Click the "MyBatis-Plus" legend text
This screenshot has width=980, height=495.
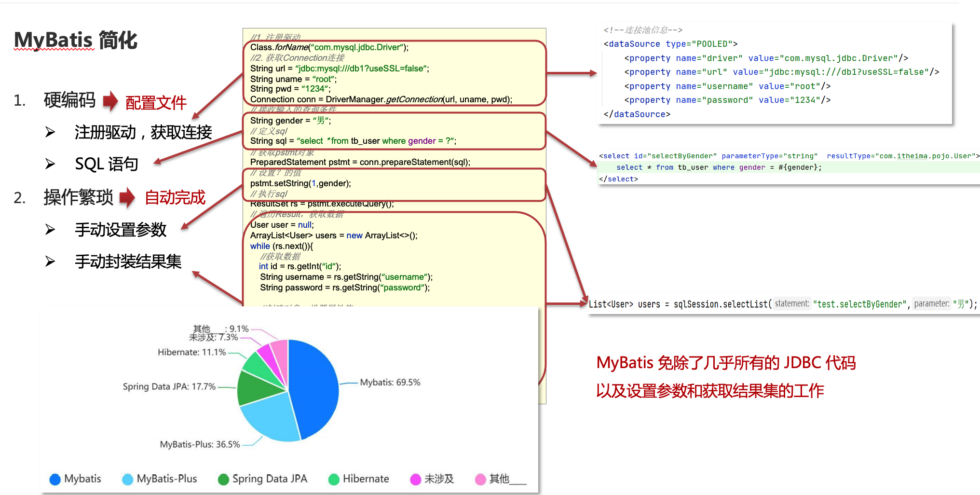(167, 479)
